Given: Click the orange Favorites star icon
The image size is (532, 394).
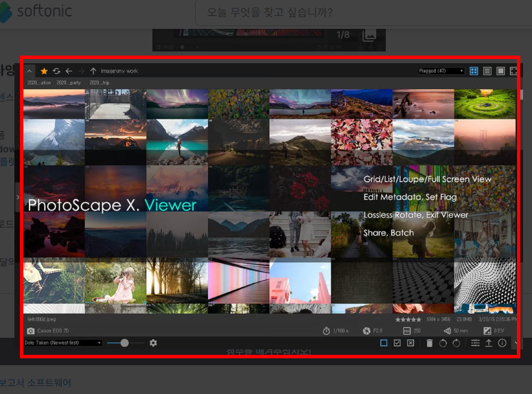Looking at the screenshot, I should 44,71.
